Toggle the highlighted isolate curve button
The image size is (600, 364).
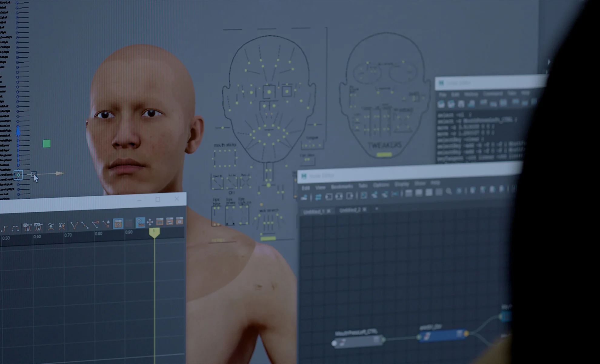[118, 223]
